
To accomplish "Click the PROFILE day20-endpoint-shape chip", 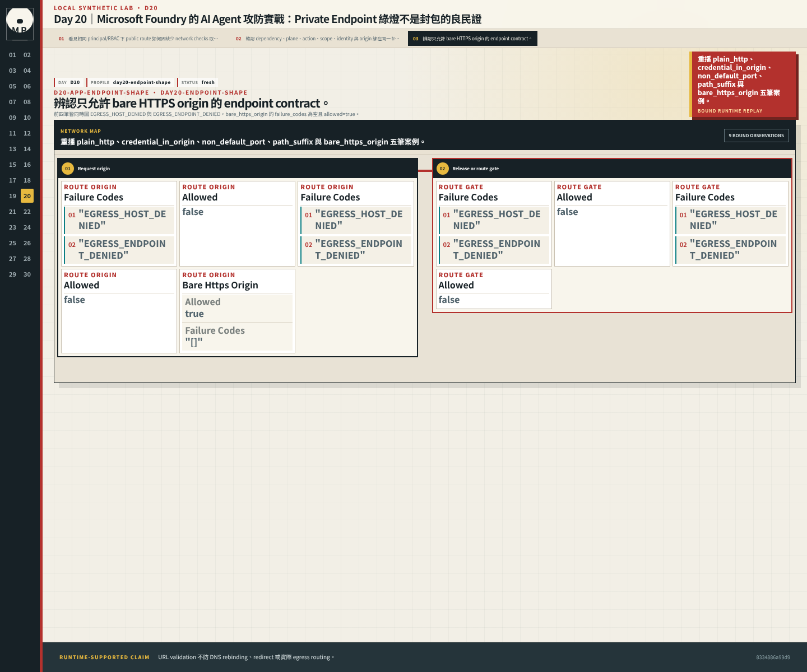I will [130, 82].
